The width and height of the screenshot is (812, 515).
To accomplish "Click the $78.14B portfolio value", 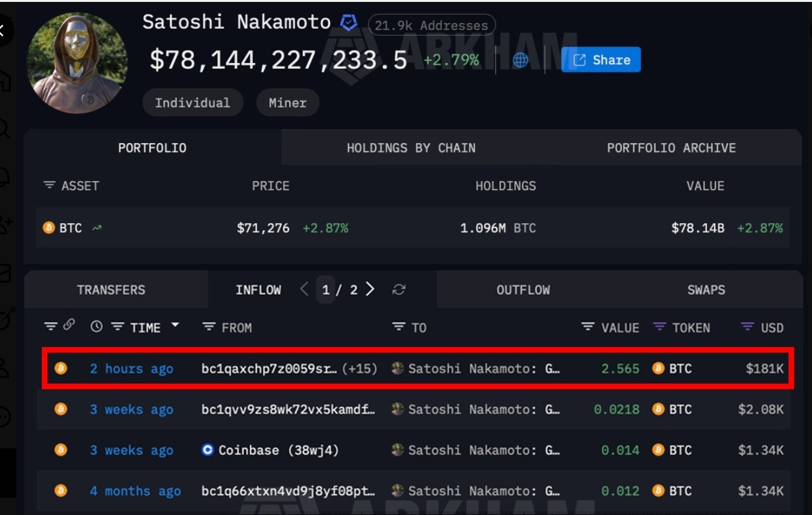I will (698, 228).
